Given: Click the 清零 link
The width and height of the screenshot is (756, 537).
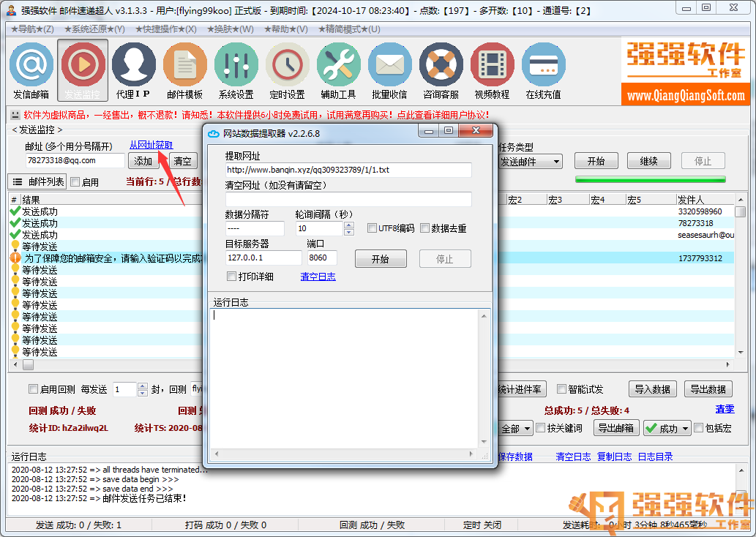Looking at the screenshot, I should click(725, 409).
